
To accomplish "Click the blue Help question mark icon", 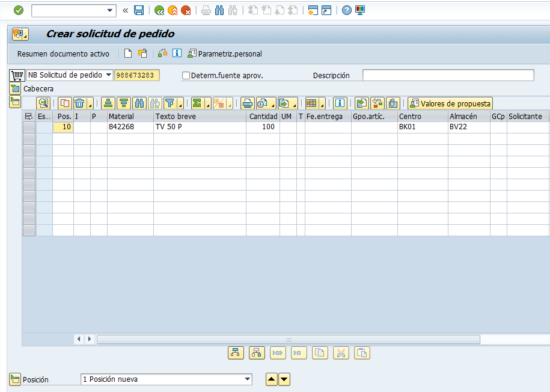I will [347, 10].
